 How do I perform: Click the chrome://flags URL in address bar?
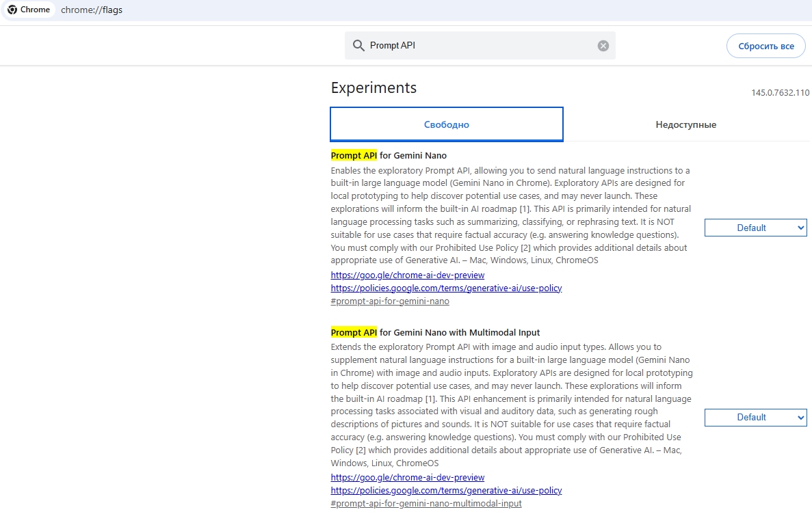[x=92, y=10]
